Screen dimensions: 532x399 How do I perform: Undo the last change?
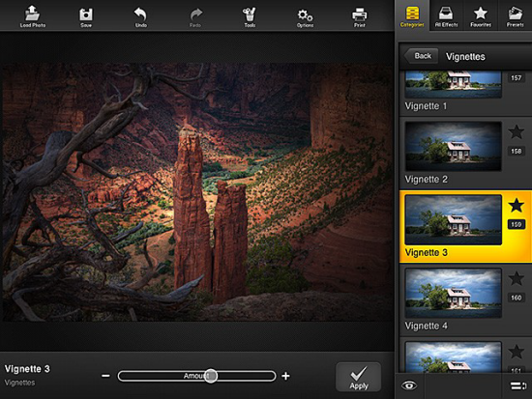click(x=140, y=17)
